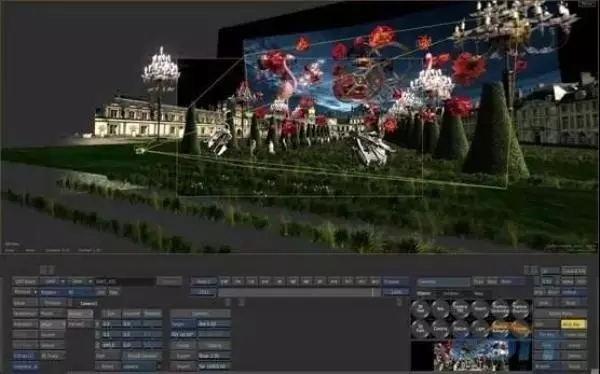The image size is (600, 374).
Task: Open the first tab above the node bin
Action: tap(424, 294)
